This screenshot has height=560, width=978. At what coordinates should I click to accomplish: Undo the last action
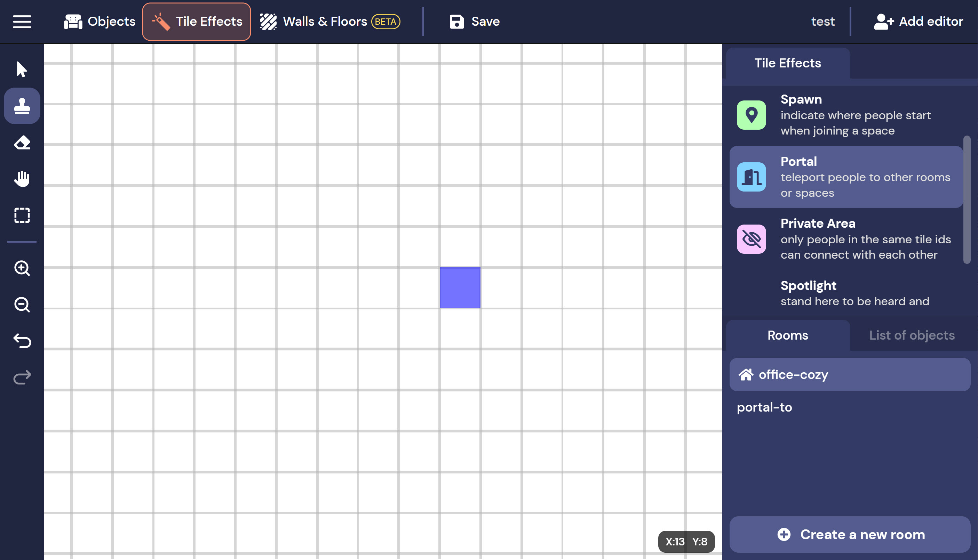(22, 341)
